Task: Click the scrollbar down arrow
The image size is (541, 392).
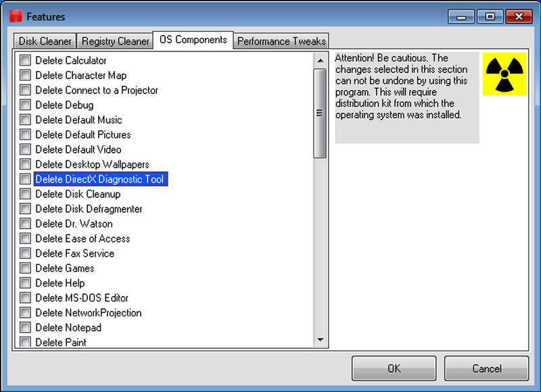Action: 321,340
